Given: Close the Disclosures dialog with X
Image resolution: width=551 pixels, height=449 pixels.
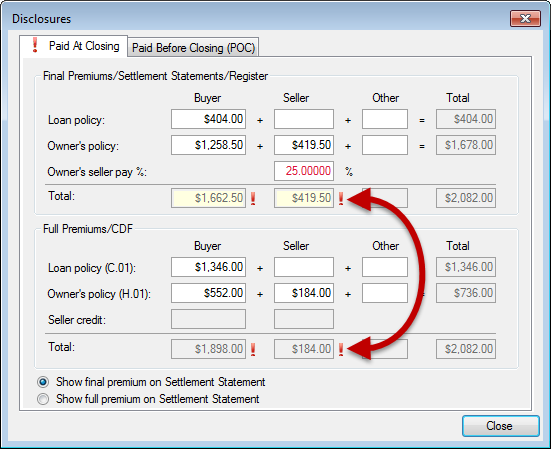Looking at the screenshot, I should click(525, 18).
